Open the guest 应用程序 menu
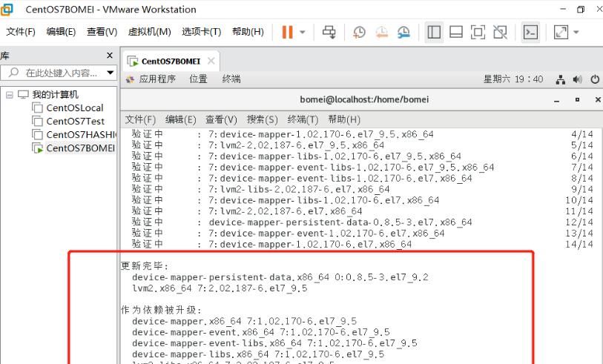The image size is (603, 364). [157, 79]
